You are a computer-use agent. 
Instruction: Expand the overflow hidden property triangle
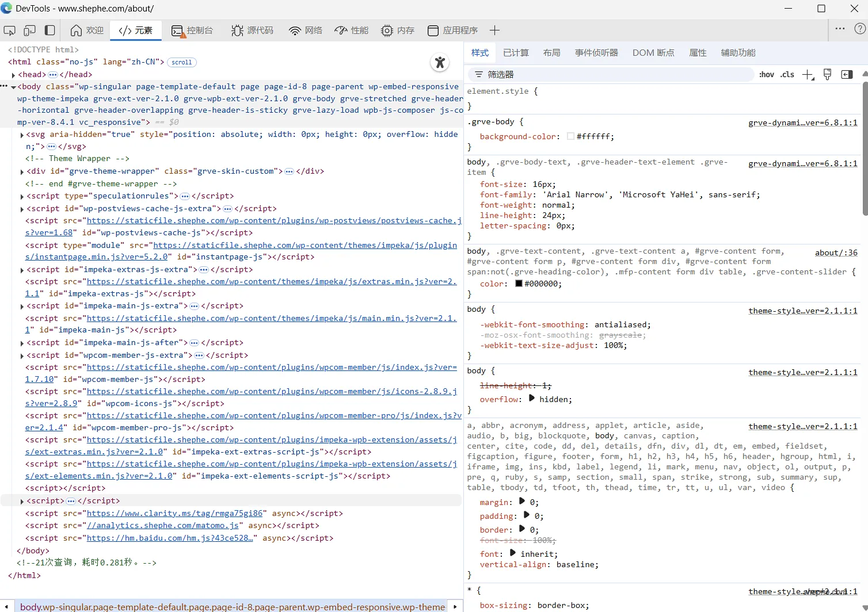pyautogui.click(x=531, y=398)
